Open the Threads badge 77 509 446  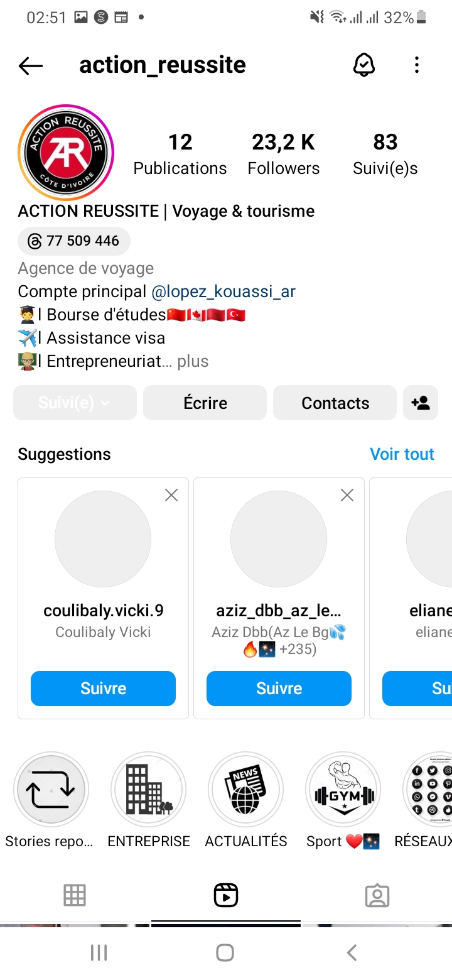coord(74,241)
